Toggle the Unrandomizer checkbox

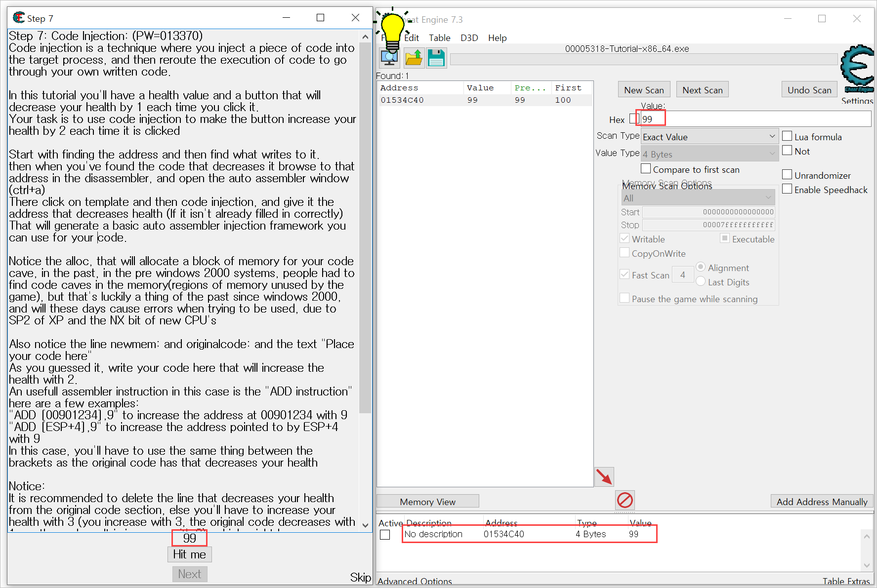787,175
